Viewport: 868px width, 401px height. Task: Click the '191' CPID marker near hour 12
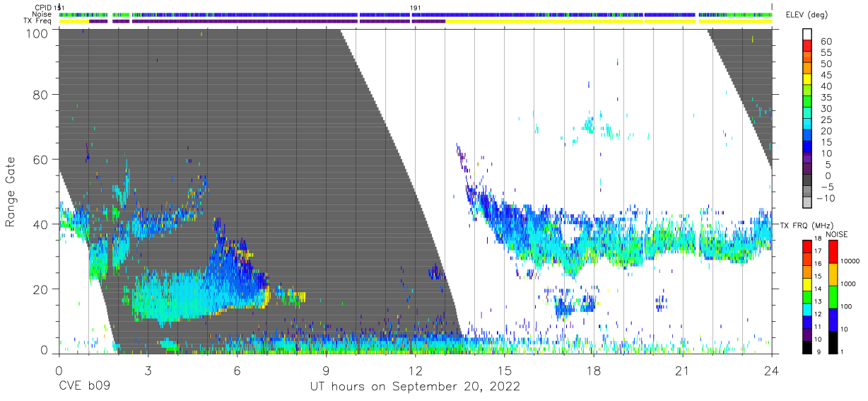click(416, 8)
